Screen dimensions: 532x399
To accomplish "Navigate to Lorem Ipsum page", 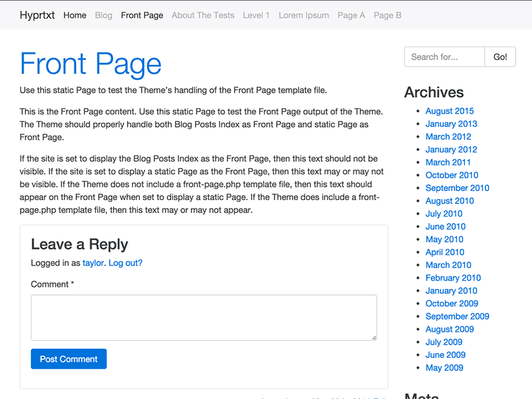I will pos(303,15).
